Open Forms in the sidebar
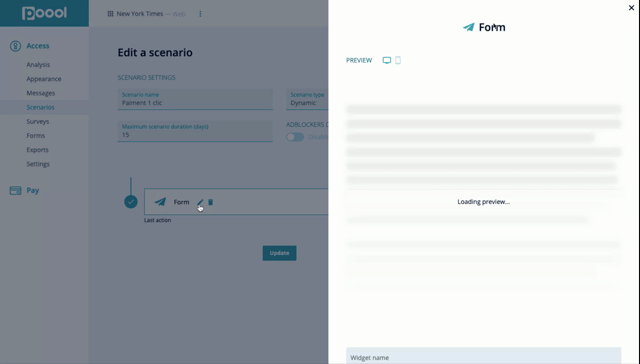 (36, 135)
